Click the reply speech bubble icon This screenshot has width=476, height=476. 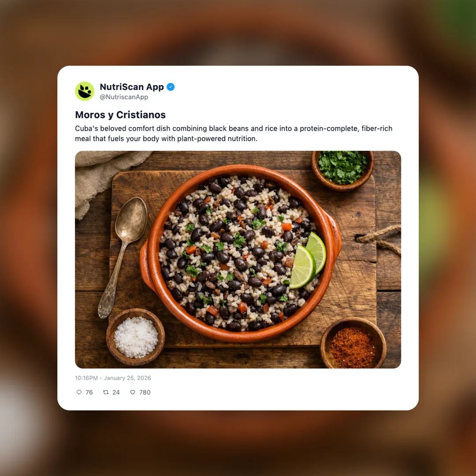[x=79, y=392]
